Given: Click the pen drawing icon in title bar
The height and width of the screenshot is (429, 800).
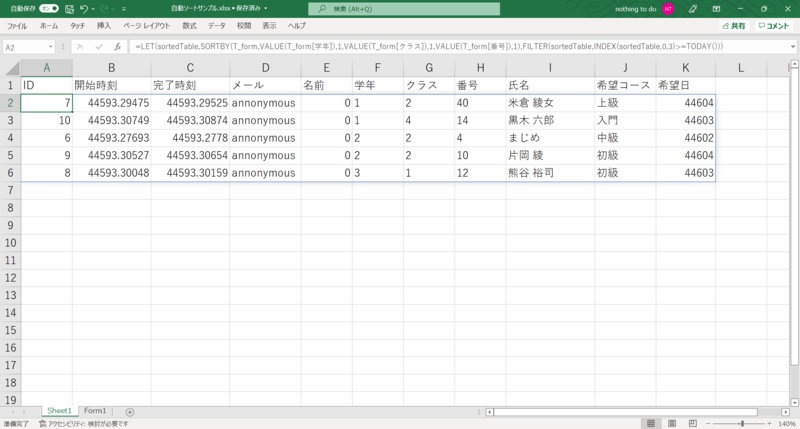Looking at the screenshot, I should click(x=692, y=9).
